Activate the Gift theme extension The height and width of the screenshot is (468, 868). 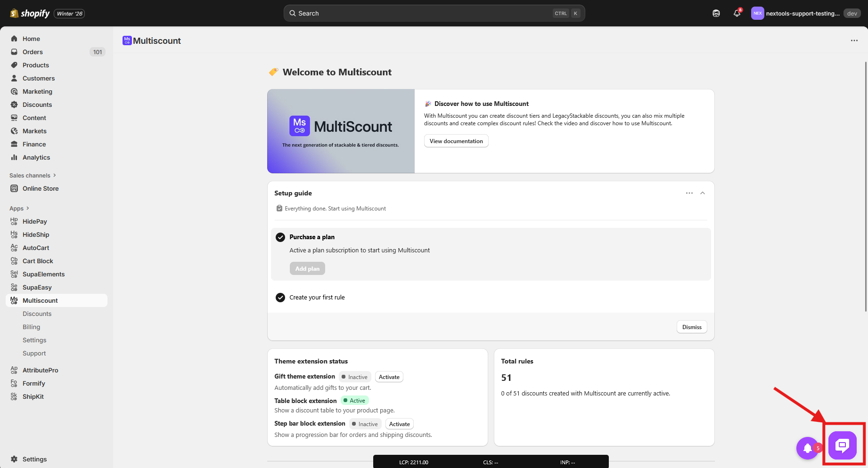[x=389, y=377]
